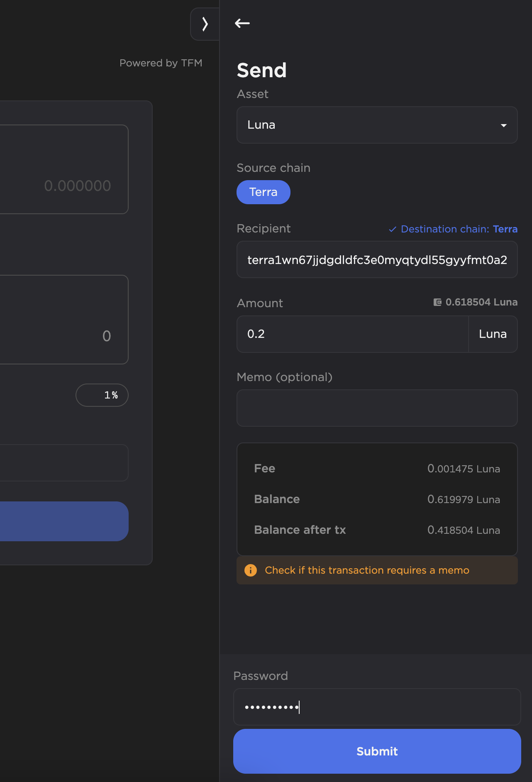
Task: Select the Terra source chain chip
Action: [x=263, y=192]
